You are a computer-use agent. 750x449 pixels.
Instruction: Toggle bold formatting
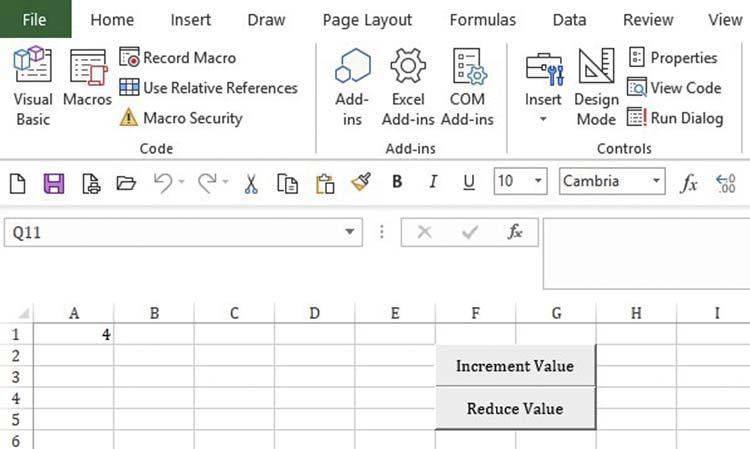click(397, 182)
